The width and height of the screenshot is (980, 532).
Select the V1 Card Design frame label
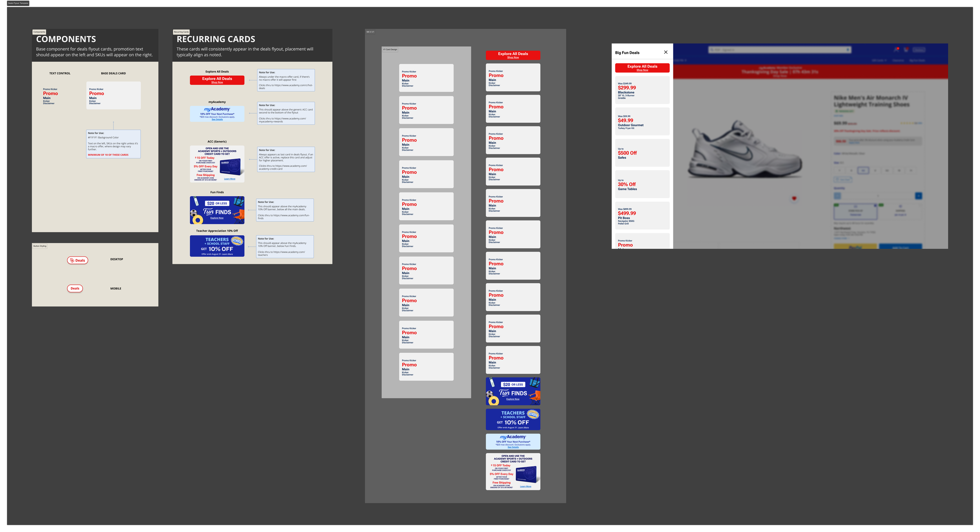[x=390, y=49]
